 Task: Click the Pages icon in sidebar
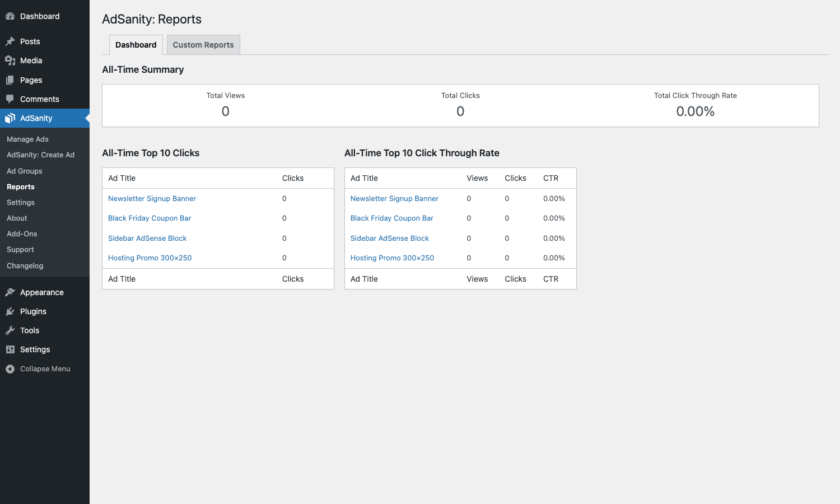click(x=10, y=80)
